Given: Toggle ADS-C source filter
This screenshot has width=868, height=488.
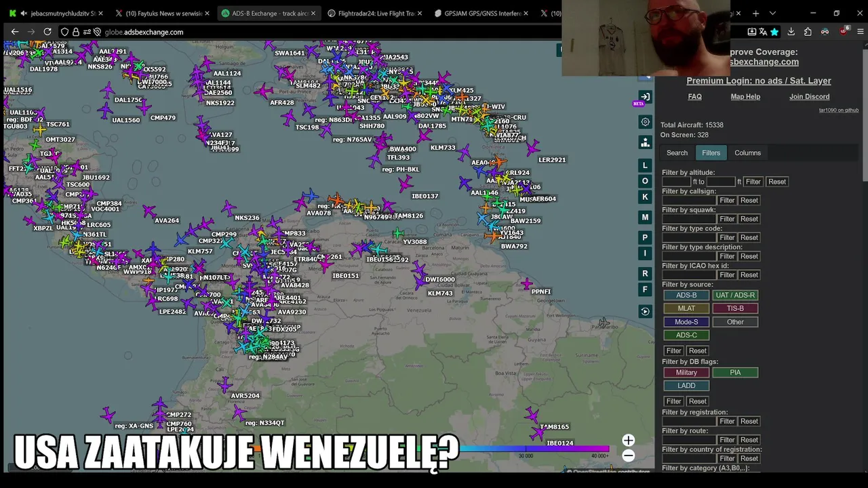Looking at the screenshot, I should pyautogui.click(x=686, y=335).
